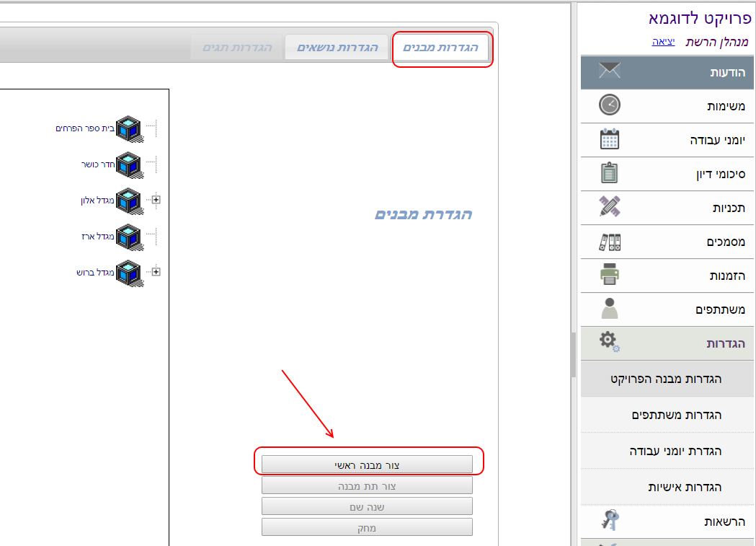Open the הגדרות מבנים tab

click(x=440, y=48)
